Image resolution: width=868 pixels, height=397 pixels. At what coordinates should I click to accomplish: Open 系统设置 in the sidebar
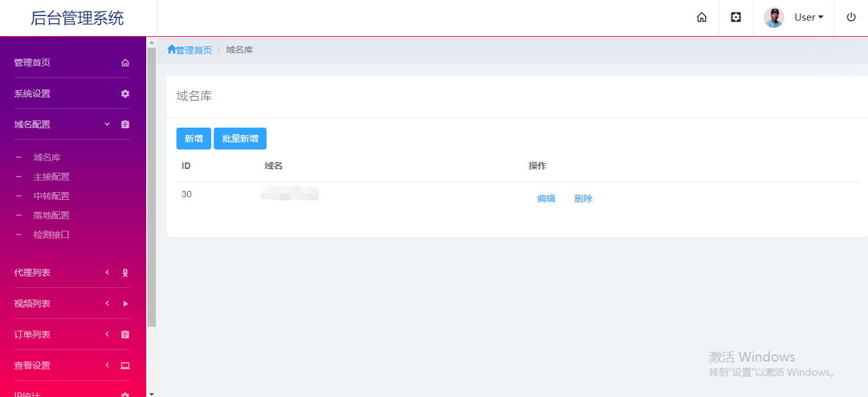tap(32, 93)
